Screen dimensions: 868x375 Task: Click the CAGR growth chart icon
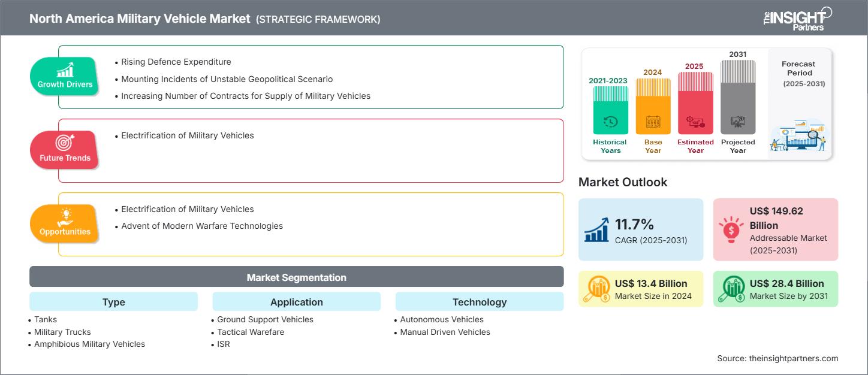597,230
